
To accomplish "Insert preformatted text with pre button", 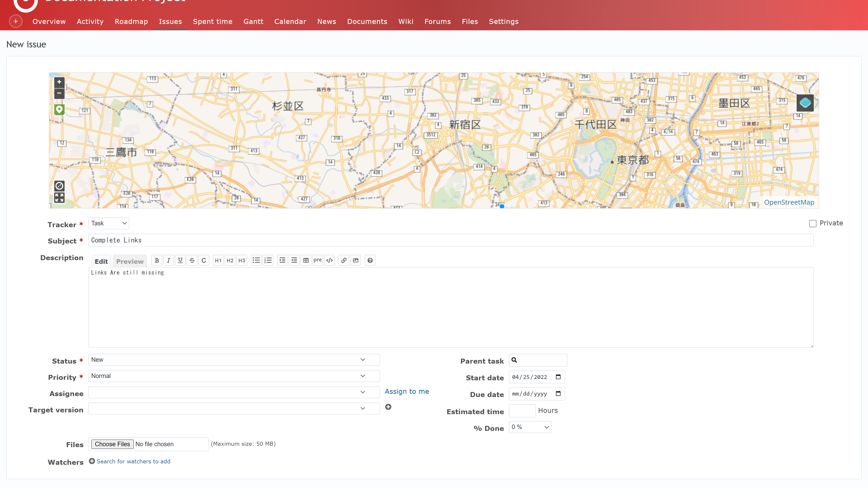I will click(x=317, y=260).
